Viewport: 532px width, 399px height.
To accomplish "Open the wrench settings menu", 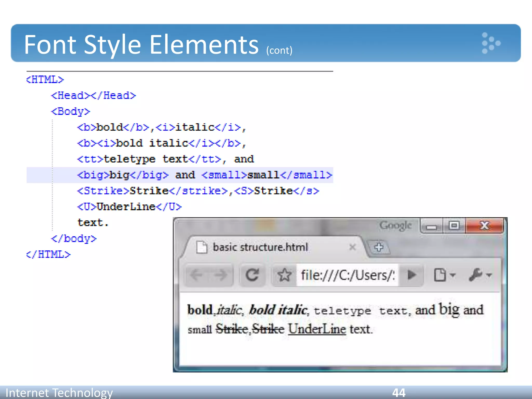I will coord(480,275).
